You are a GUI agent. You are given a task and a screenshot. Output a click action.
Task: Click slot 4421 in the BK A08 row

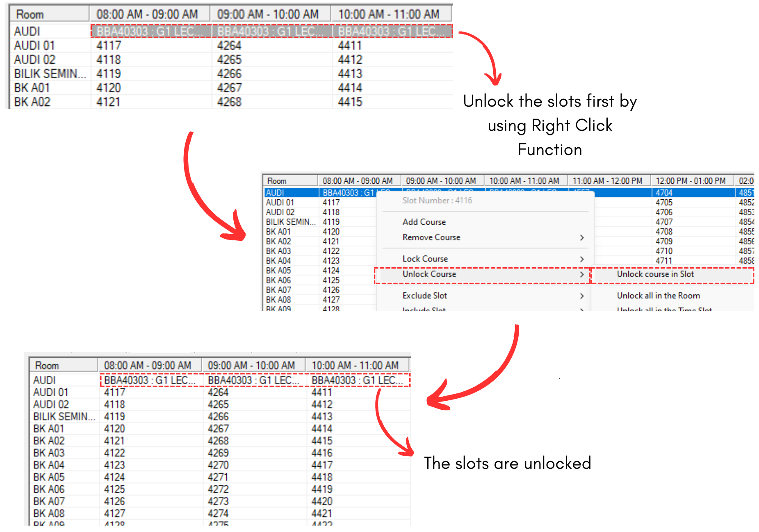322,514
